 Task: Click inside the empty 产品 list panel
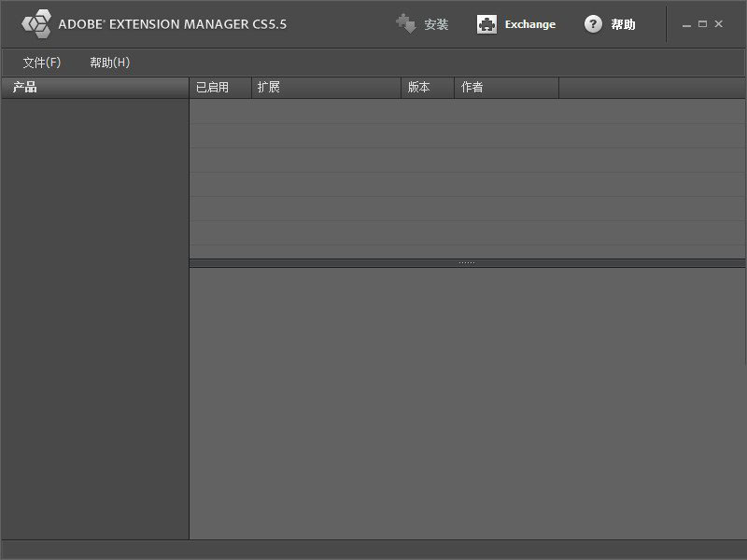(94, 317)
